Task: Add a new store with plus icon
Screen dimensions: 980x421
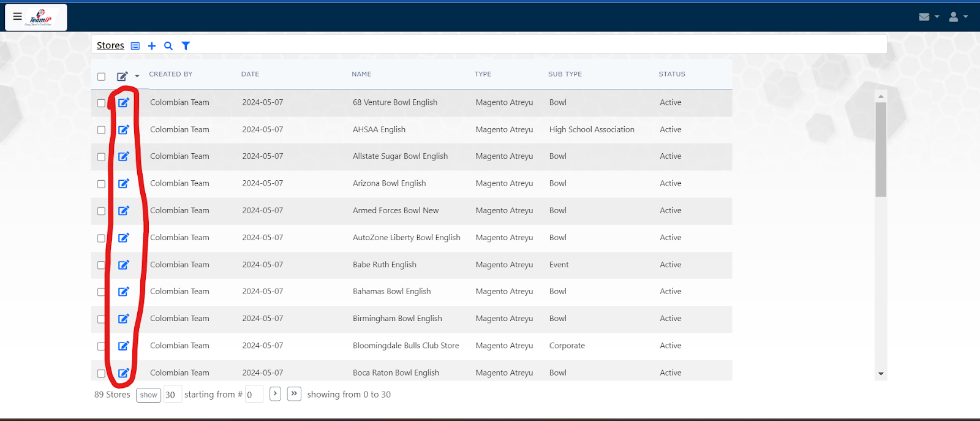Action: pyautogui.click(x=152, y=46)
